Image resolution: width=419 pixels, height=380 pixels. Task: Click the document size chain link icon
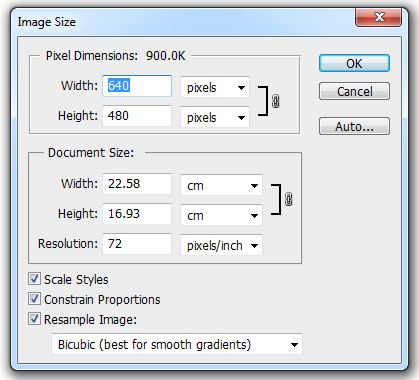click(288, 199)
